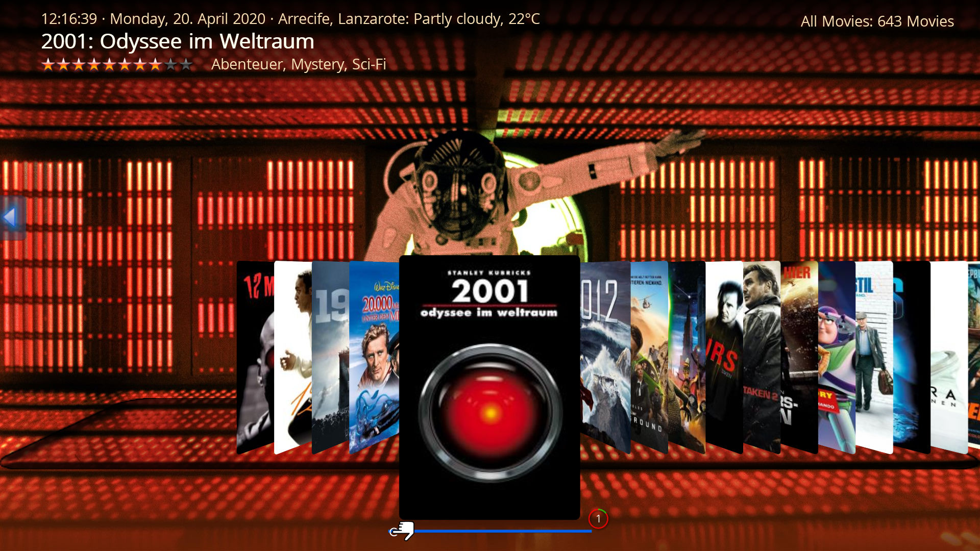Select the Buzz Lightyear movie poster
The width and height of the screenshot is (980, 551).
[837, 357]
